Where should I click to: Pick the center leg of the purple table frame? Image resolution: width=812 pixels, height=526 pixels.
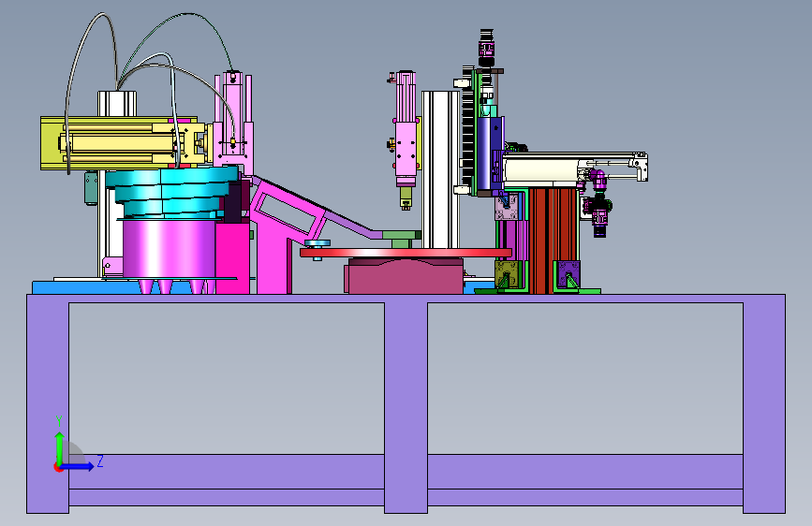coord(406,403)
